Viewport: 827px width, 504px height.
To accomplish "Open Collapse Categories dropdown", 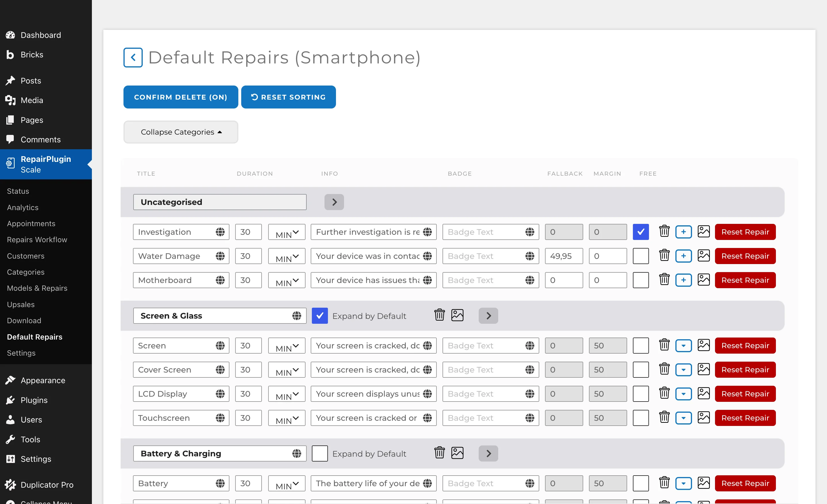I will pyautogui.click(x=181, y=132).
